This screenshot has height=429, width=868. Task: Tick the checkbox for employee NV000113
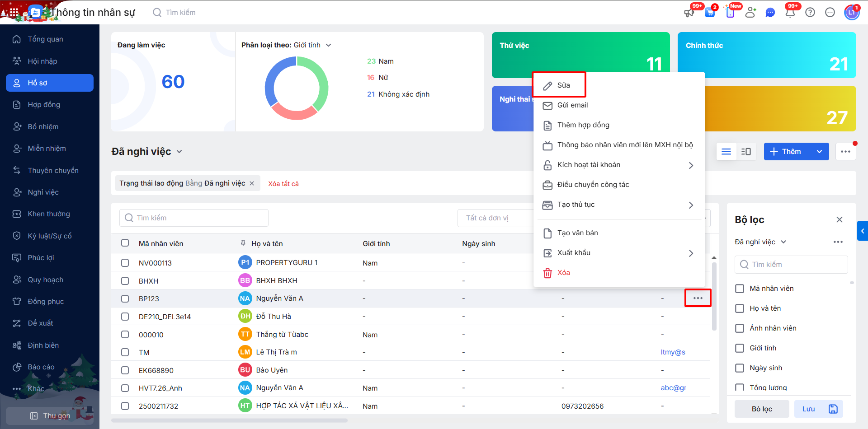(x=125, y=263)
